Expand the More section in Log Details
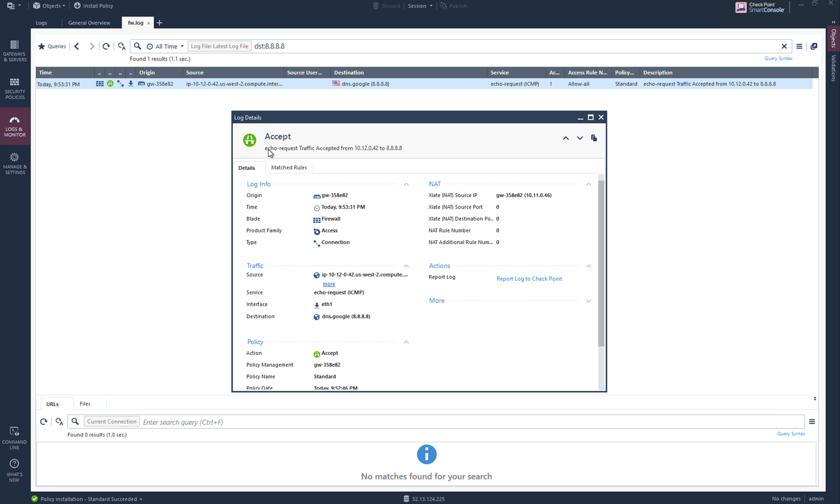Viewport: 840px width, 504px height. [589, 301]
